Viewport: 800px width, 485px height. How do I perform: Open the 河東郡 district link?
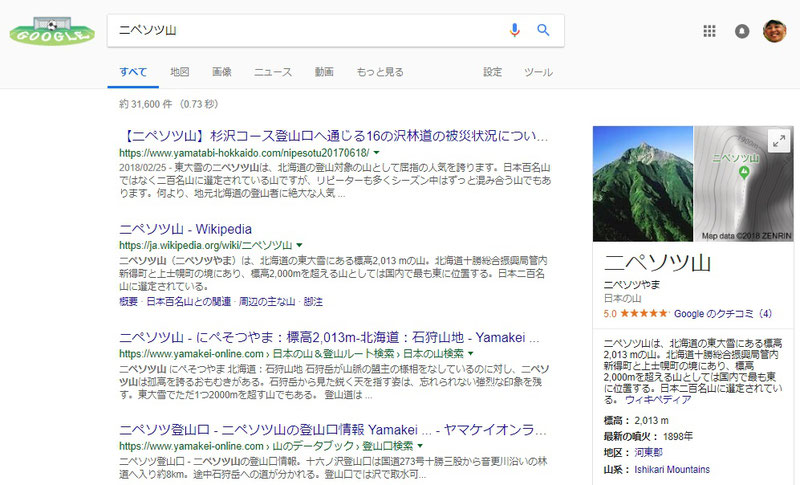(x=648, y=452)
